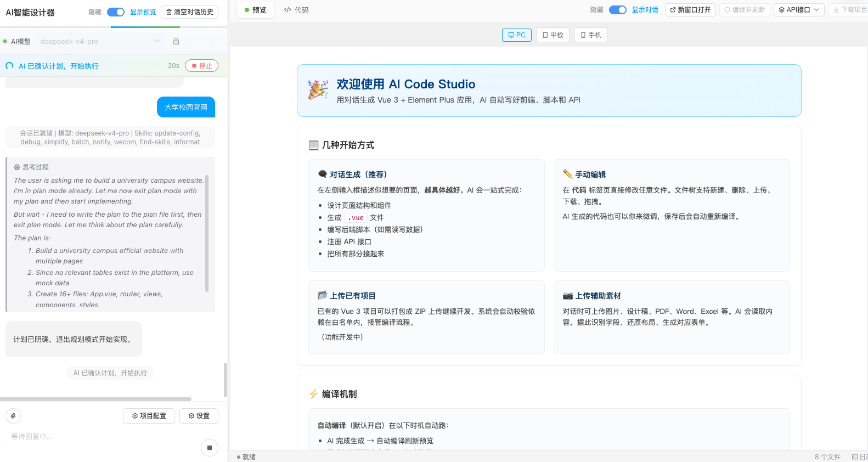Screen dimensions: 868x462
Task: Click the session ready info message
Action: coord(110,138)
